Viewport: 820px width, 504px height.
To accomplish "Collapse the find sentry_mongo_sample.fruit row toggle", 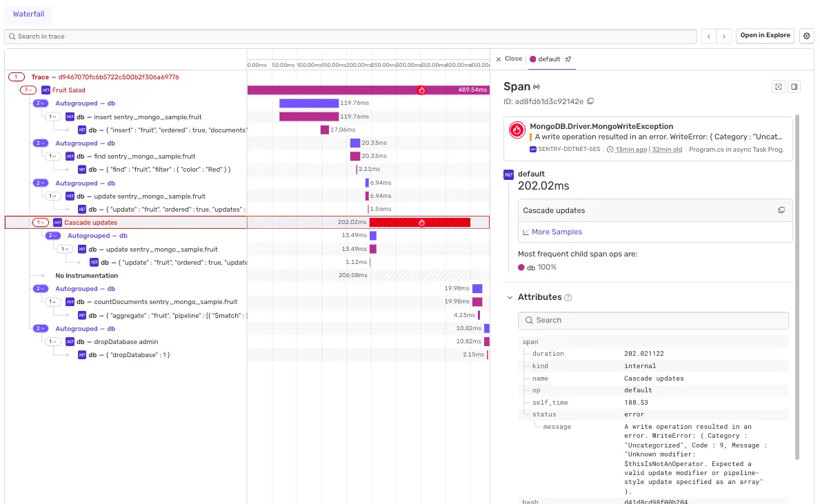I will click(52, 157).
